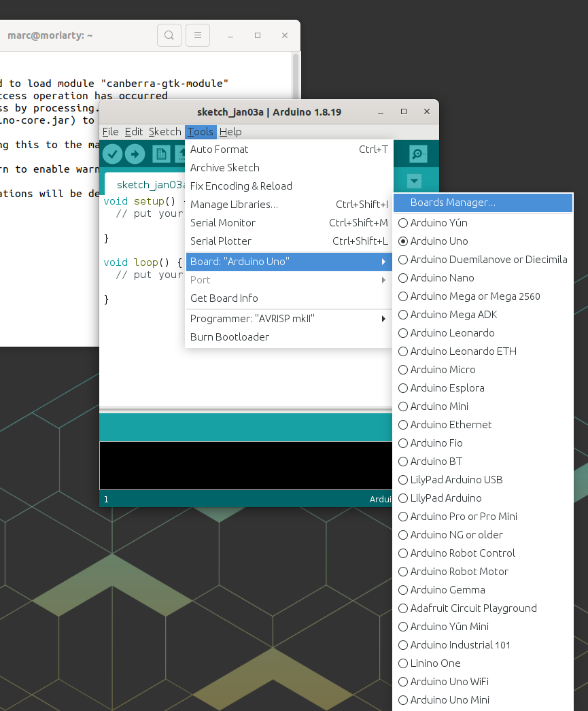The height and width of the screenshot is (711, 588).
Task: Open Serial Plotter menu entry
Action: click(289, 241)
